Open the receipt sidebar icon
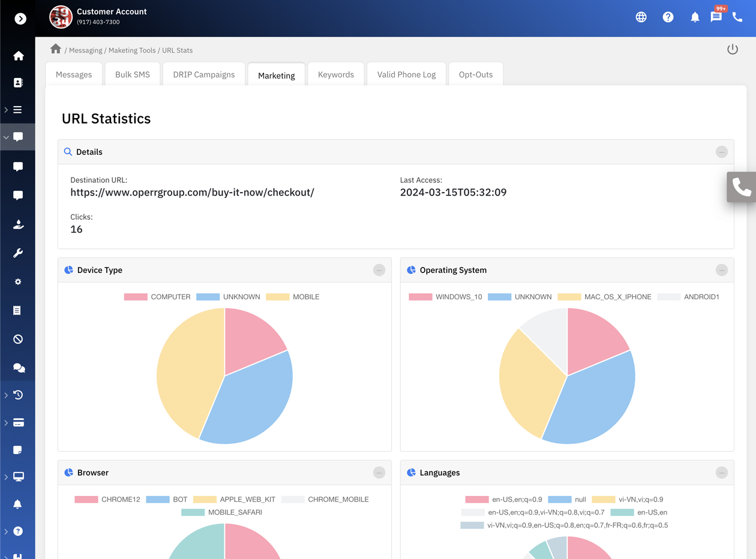Viewport: 756px width, 559px height. 17,310
